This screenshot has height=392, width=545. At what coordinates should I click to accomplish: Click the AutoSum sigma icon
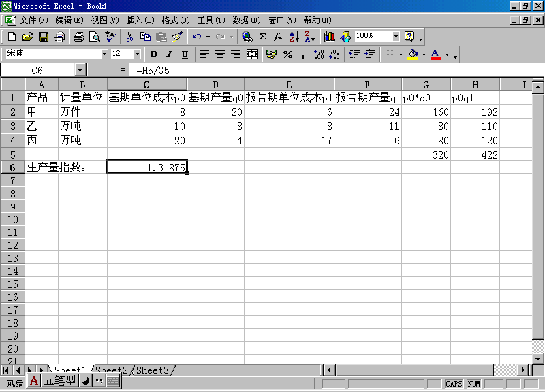(262, 37)
